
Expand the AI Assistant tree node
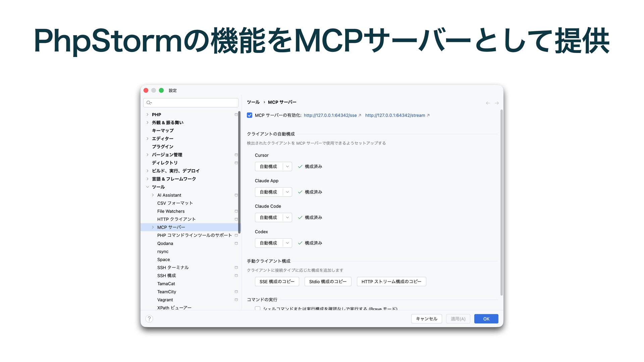tap(153, 195)
